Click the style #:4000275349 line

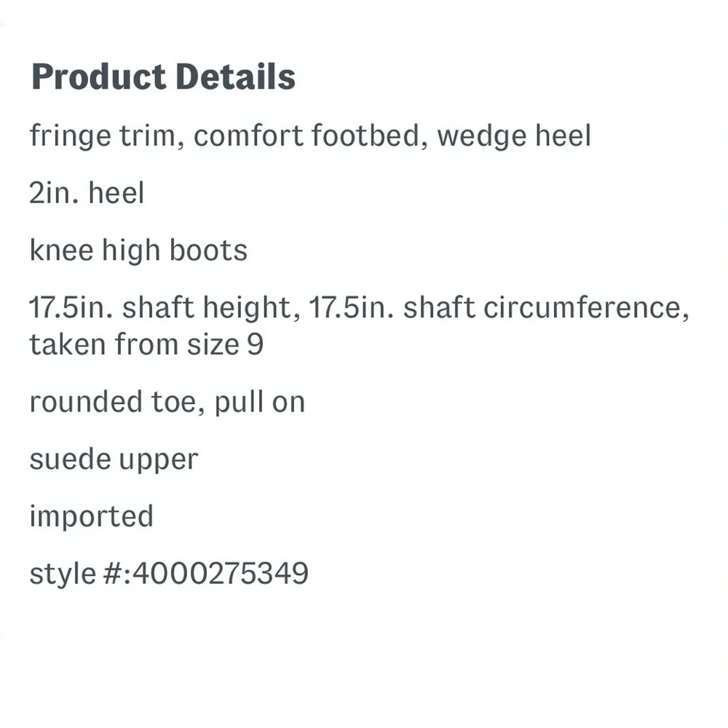169,574
